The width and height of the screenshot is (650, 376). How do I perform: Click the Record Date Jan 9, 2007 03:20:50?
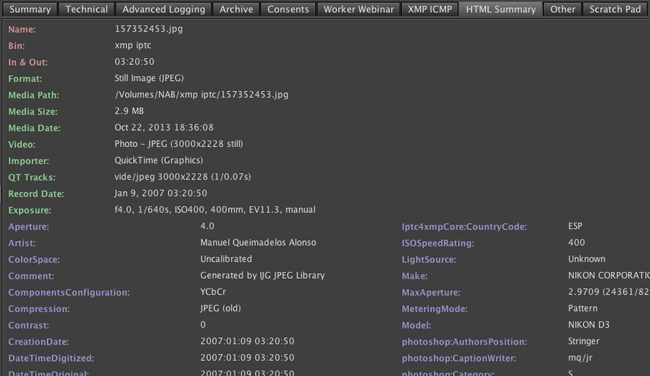point(160,193)
